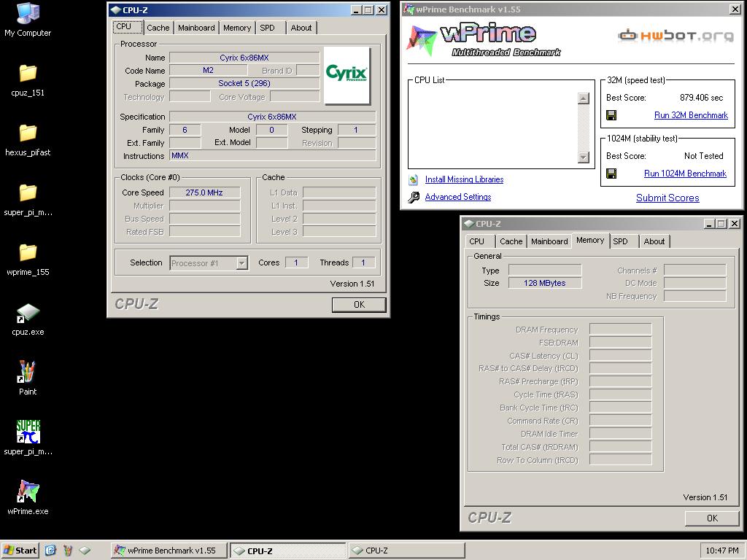Click the Specification field Cyrix 6x86MX
Viewport: 747px width, 560px height.
[272, 117]
